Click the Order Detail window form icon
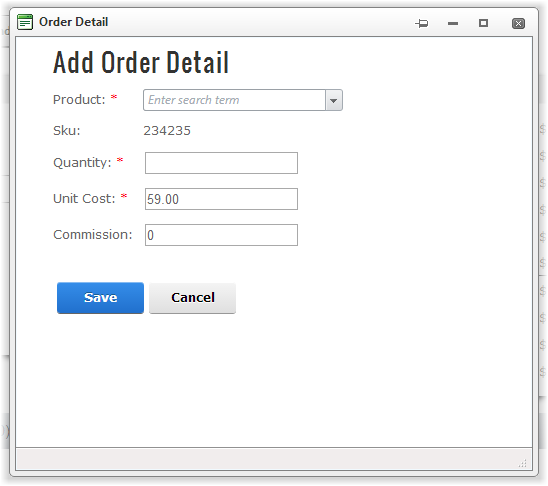The image size is (548, 486). (25, 22)
